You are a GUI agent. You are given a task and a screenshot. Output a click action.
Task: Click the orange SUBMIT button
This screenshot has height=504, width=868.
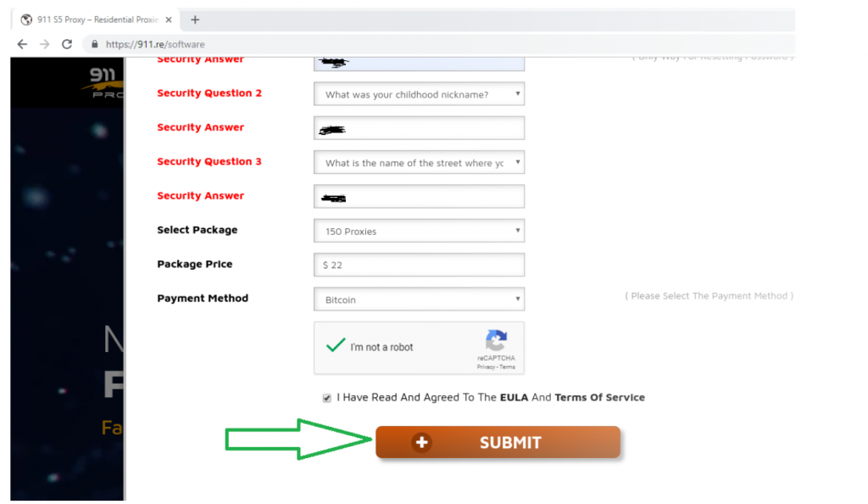pyautogui.click(x=498, y=442)
